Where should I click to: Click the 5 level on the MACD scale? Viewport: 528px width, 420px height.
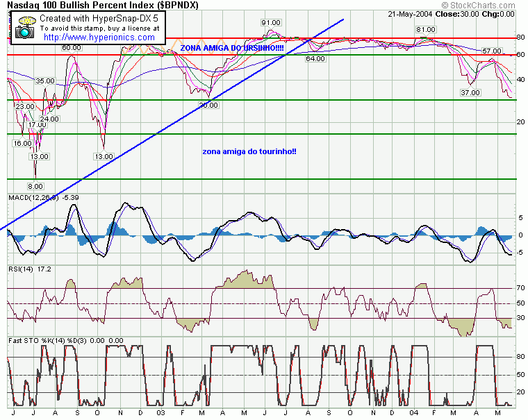click(x=520, y=218)
